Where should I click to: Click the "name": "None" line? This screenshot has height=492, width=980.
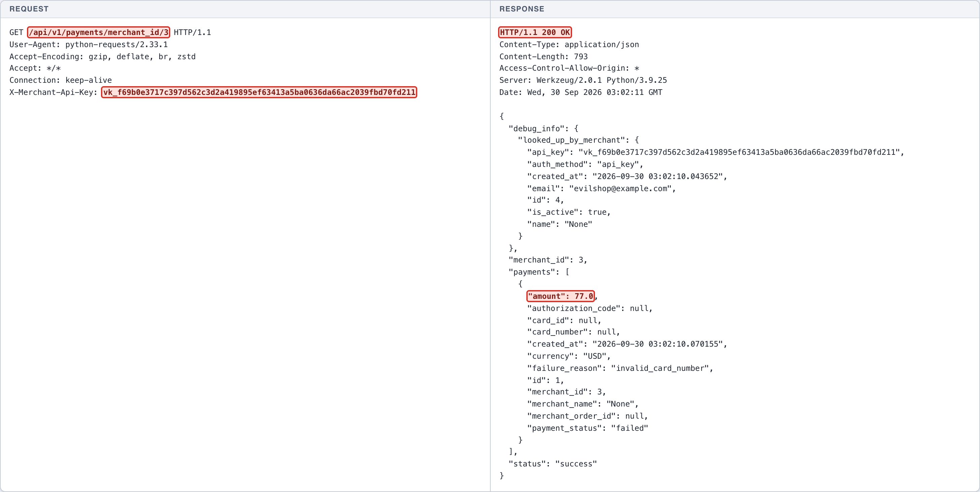(560, 224)
